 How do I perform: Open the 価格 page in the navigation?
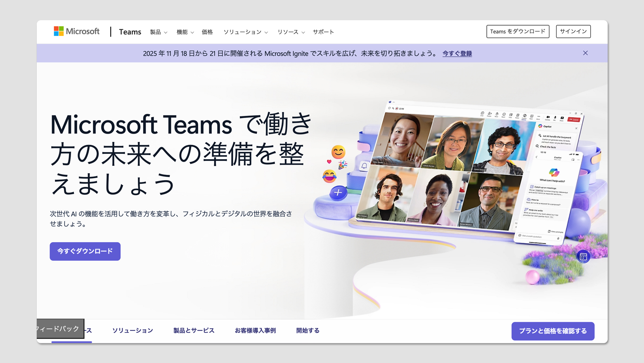(207, 32)
